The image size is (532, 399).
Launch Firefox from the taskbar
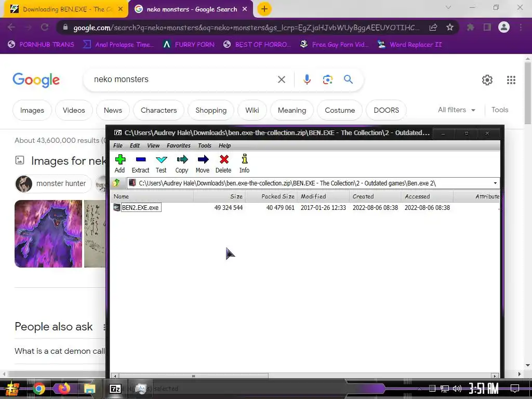(x=64, y=389)
